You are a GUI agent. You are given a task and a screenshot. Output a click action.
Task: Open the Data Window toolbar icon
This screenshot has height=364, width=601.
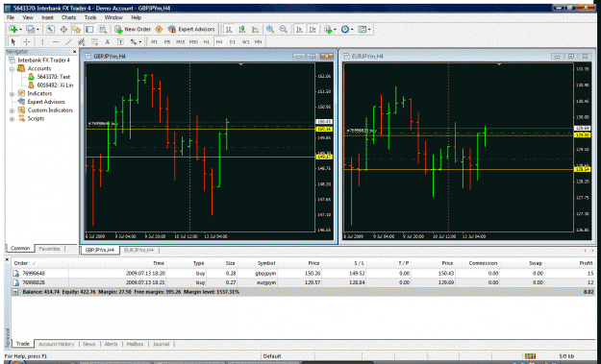(63, 30)
